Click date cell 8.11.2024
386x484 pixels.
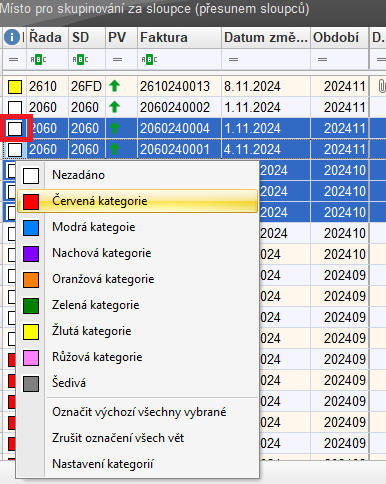click(x=266, y=86)
